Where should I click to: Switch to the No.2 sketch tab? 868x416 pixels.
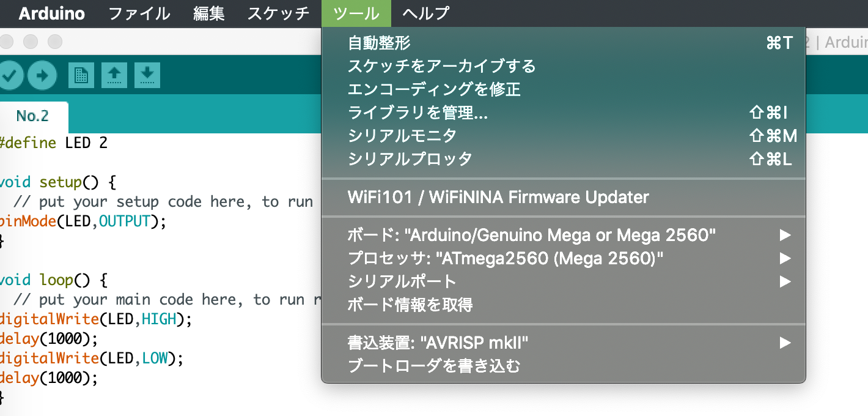coord(31,116)
